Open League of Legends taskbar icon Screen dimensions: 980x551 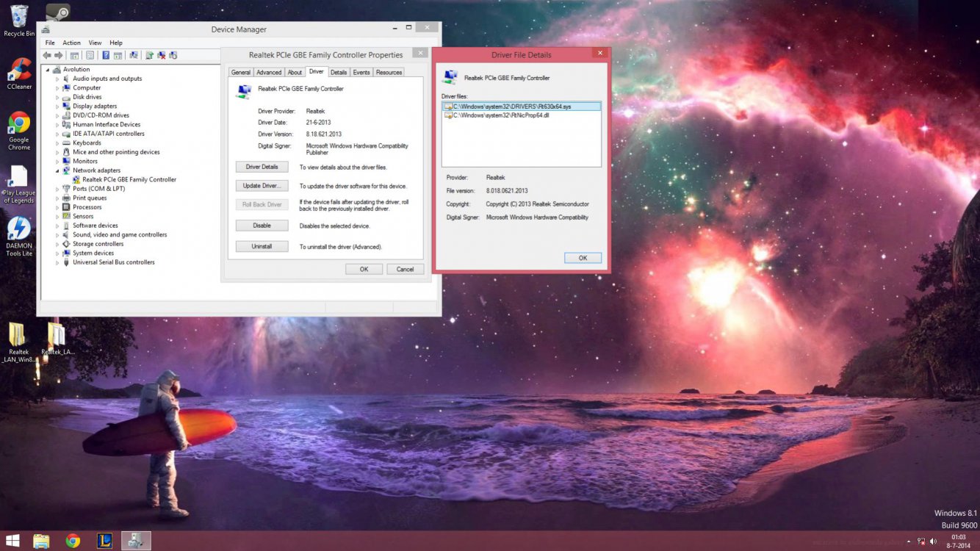(x=104, y=541)
